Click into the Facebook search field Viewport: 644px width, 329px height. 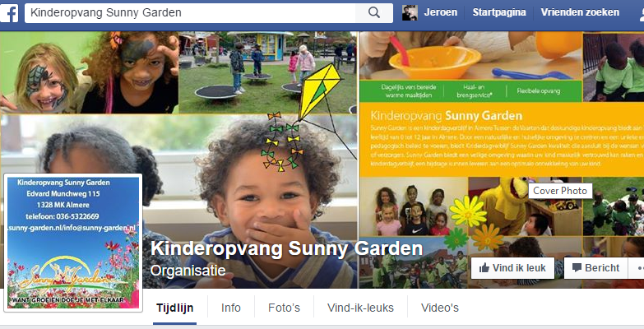pyautogui.click(x=190, y=12)
